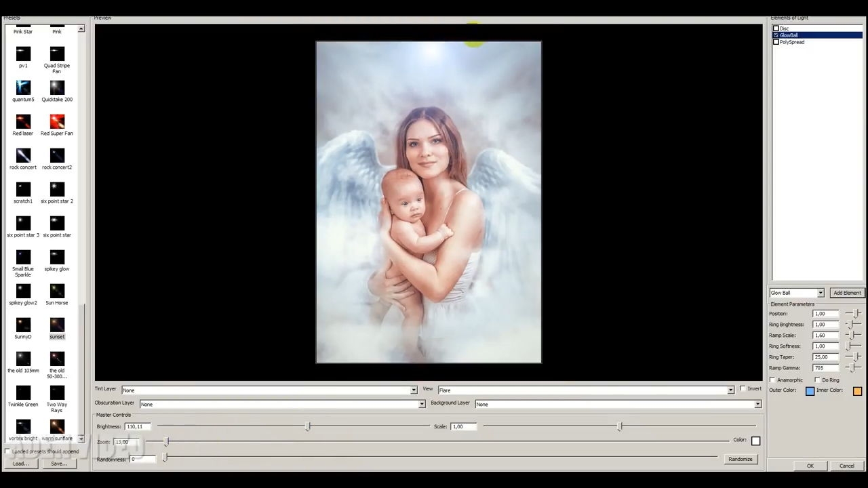
Task: Open the Glow Ball element type dropdown
Action: [796, 293]
